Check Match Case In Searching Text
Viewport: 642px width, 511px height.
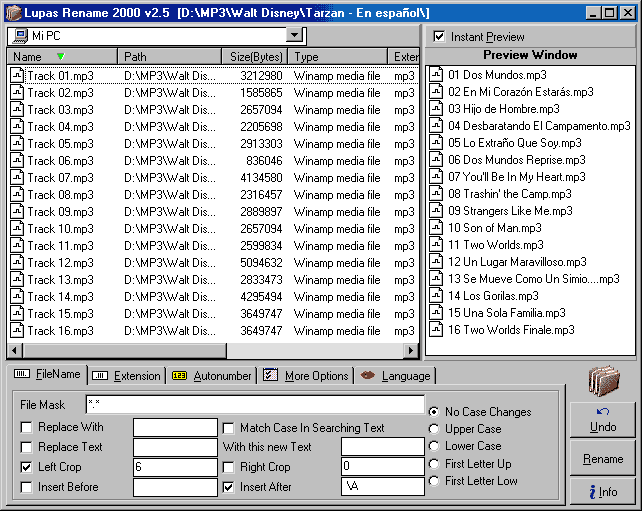point(228,428)
